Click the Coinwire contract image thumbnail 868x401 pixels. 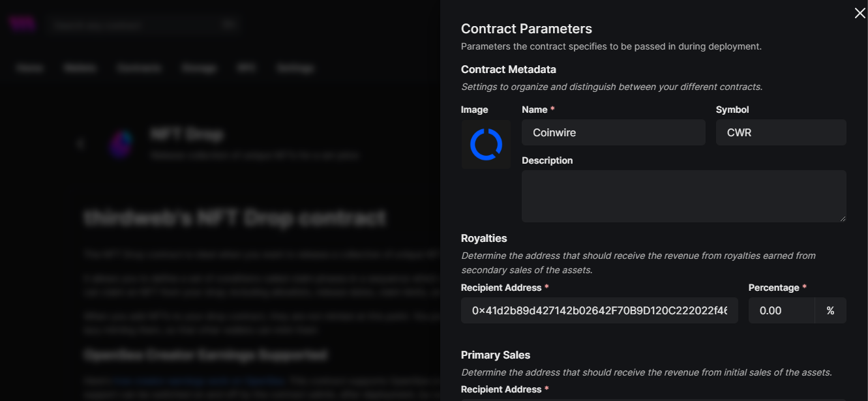click(x=486, y=144)
